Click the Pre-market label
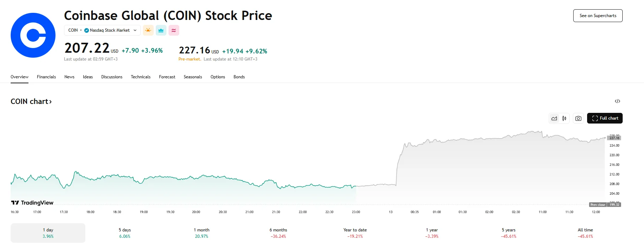644x246 pixels. tap(190, 59)
